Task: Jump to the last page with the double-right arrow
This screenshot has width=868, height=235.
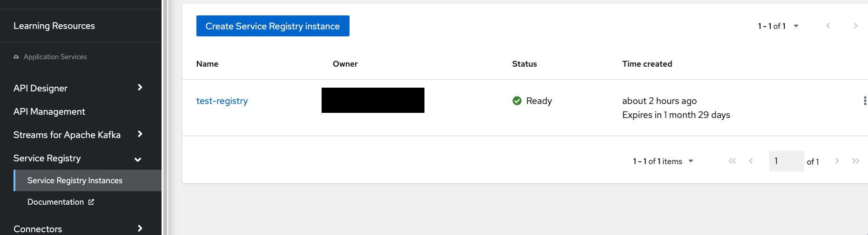Action: tap(855, 161)
